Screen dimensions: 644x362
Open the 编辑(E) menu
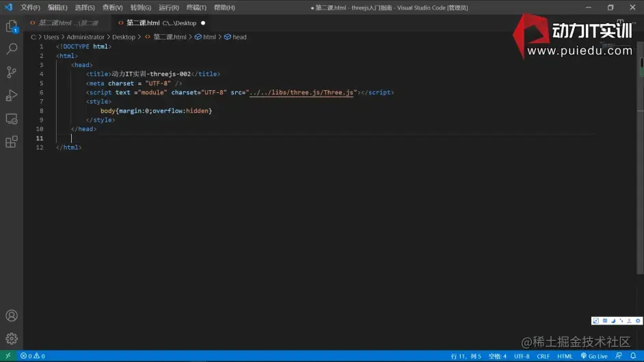(x=57, y=8)
